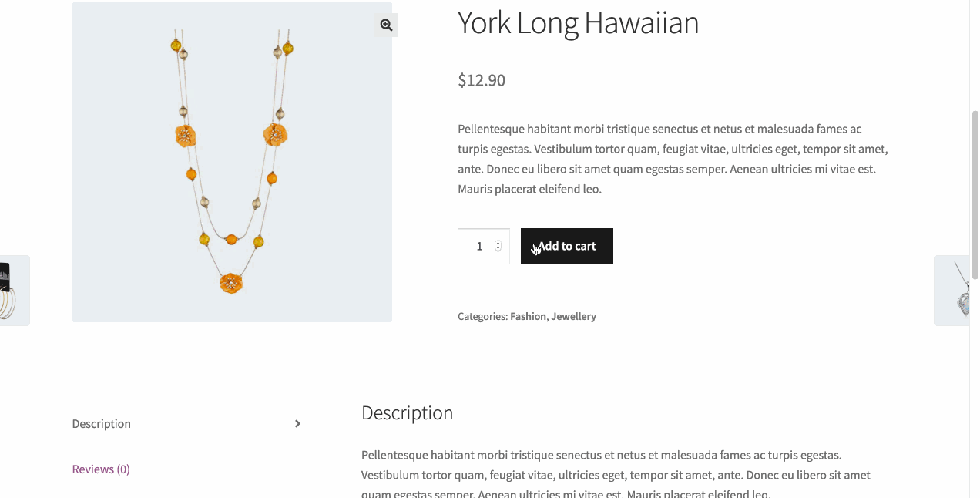Click the York Long Hawaiian product title
The width and height of the screenshot is (980, 498).
[x=578, y=22]
